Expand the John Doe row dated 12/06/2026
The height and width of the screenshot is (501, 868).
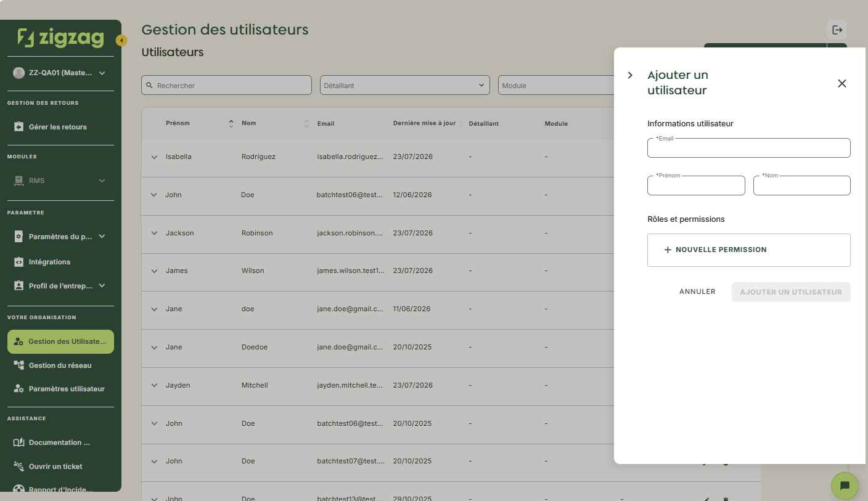[154, 195]
